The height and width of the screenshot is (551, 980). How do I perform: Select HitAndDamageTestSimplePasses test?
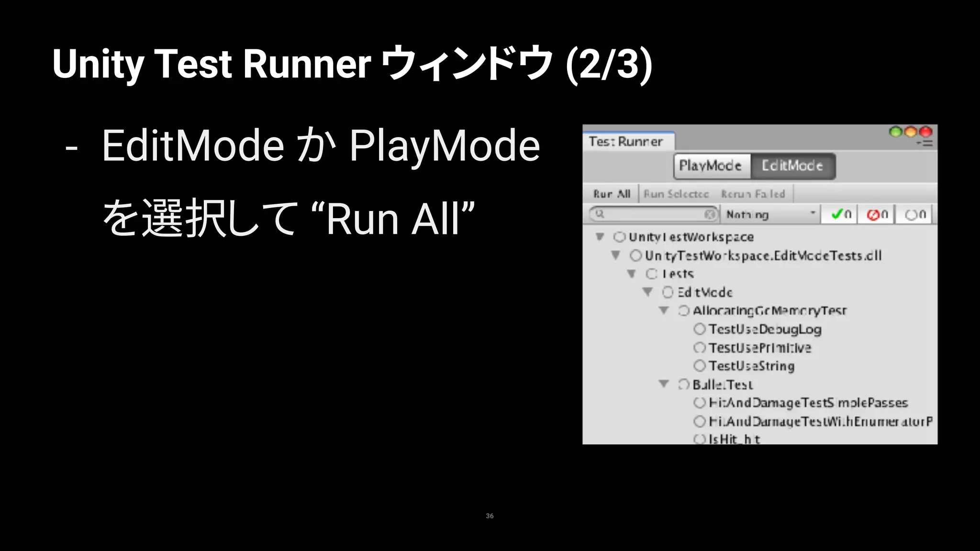point(760,403)
